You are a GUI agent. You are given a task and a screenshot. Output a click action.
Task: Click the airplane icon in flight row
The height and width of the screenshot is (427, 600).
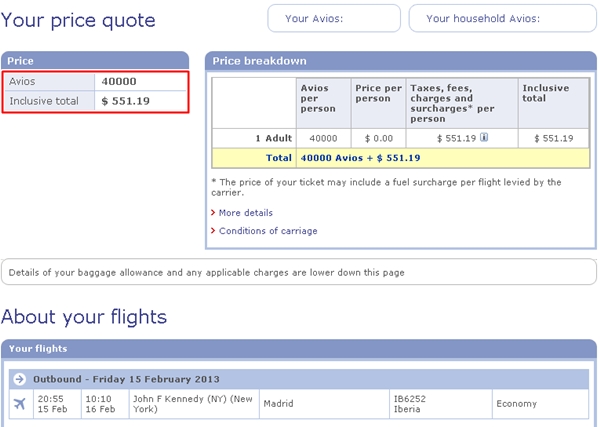[20, 404]
